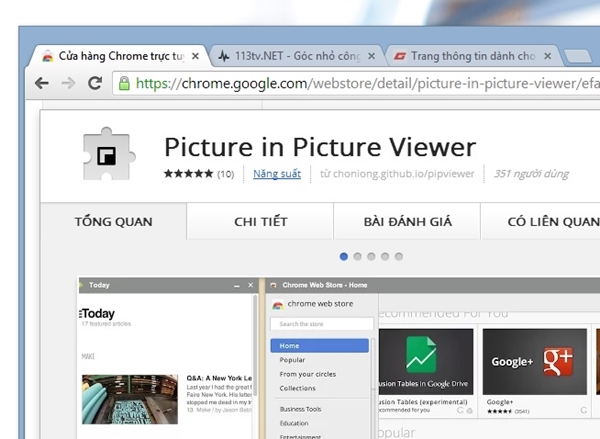Close the Cửa hàng Chrome trực tuyến tab

tap(195, 56)
